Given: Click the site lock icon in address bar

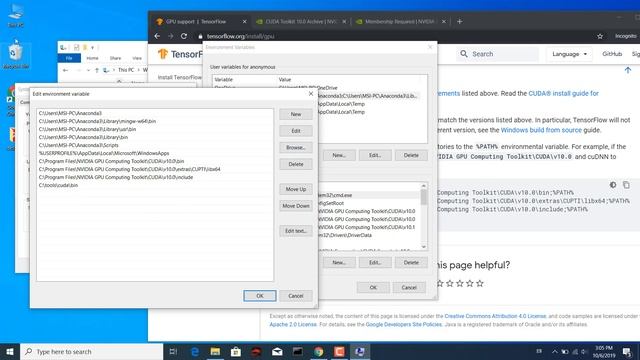Looking at the screenshot, I should (200, 36).
